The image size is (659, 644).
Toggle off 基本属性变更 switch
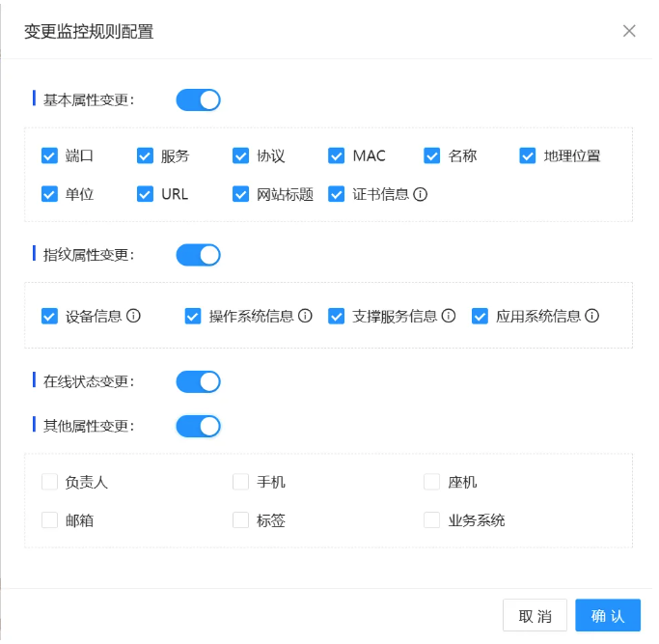tap(198, 99)
